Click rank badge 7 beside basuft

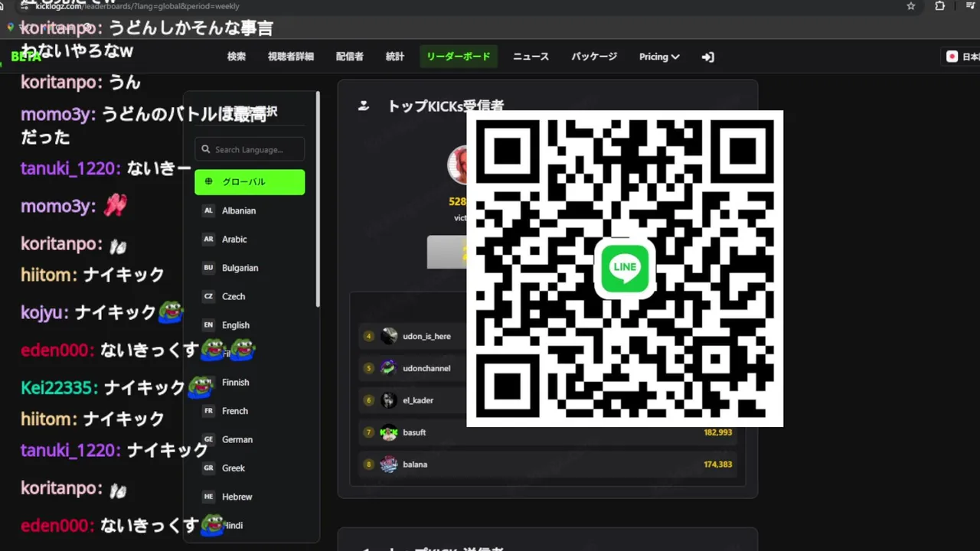tap(368, 432)
